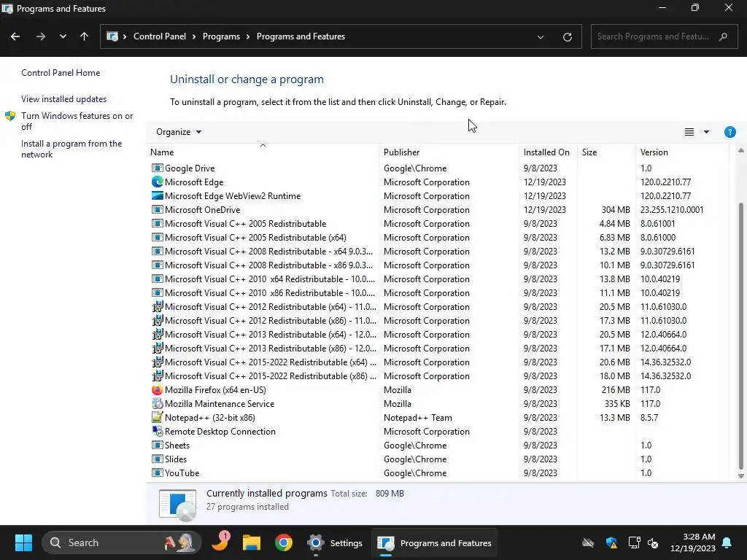Click Control Panel in the breadcrumb
Viewport: 747px width, 560px height.
(160, 36)
